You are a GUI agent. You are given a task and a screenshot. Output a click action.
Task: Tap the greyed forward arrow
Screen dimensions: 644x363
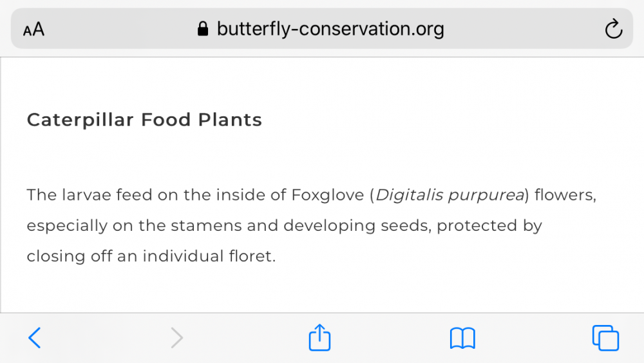[176, 338]
